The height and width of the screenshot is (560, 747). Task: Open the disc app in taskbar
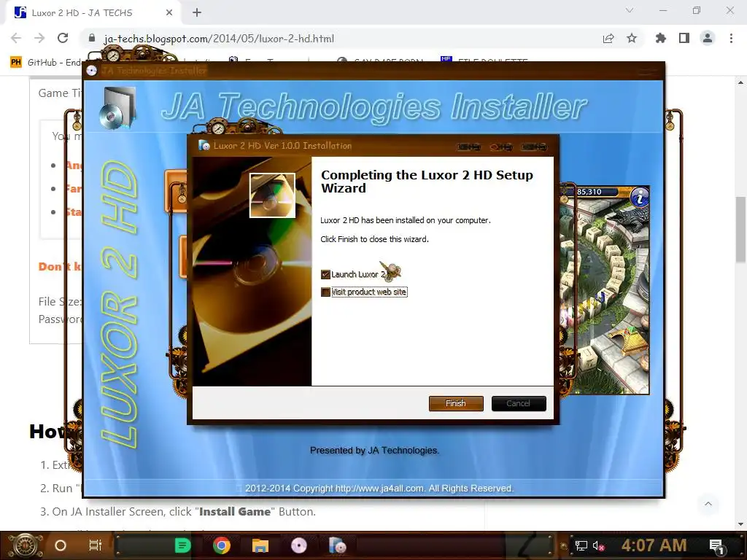[298, 545]
